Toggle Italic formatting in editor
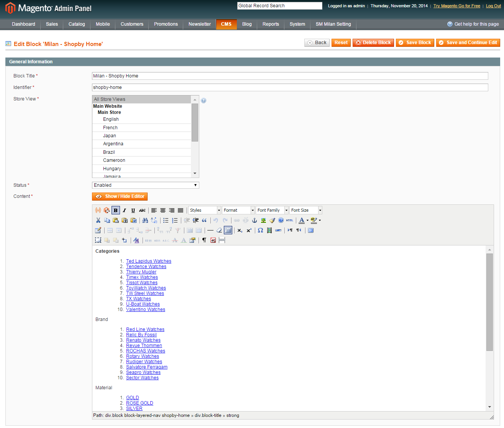The width and height of the screenshot is (504, 428). pyautogui.click(x=125, y=210)
